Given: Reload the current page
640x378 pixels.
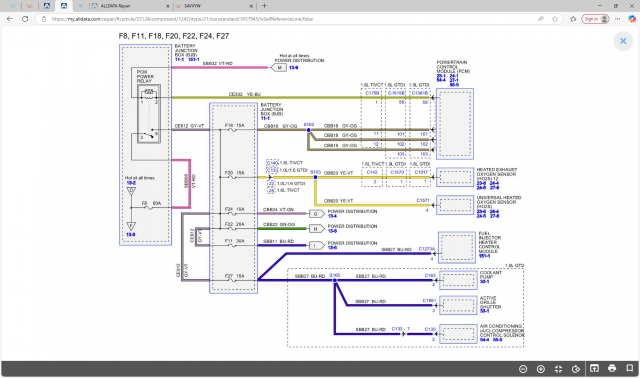Looking at the screenshot, I should point(25,19).
